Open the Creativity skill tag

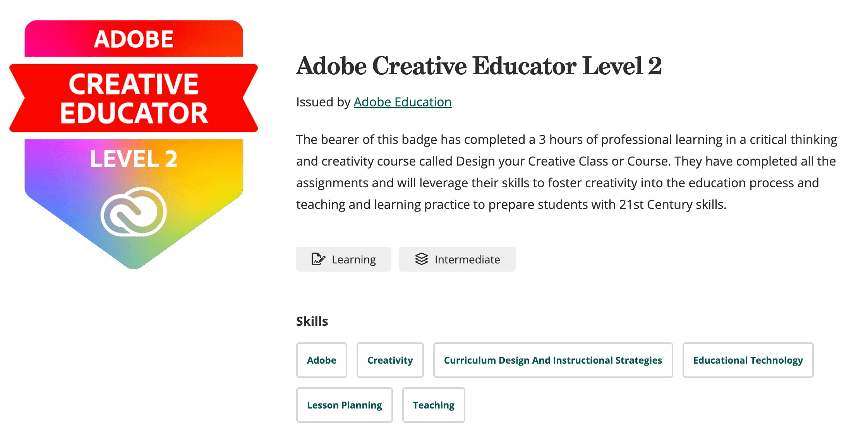pos(390,360)
